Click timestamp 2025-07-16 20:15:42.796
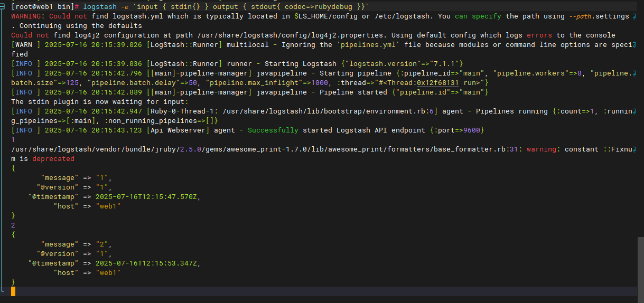This screenshot has width=644, height=303. [94, 73]
